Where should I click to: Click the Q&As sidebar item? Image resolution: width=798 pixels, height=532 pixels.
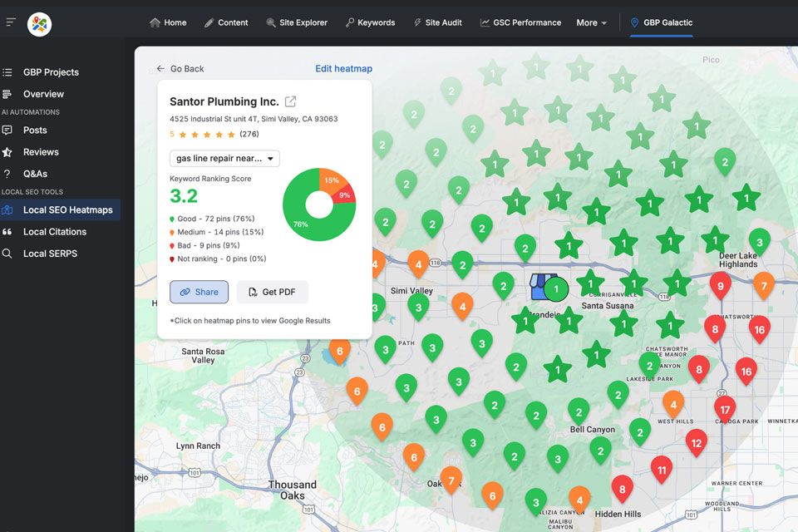click(x=35, y=174)
